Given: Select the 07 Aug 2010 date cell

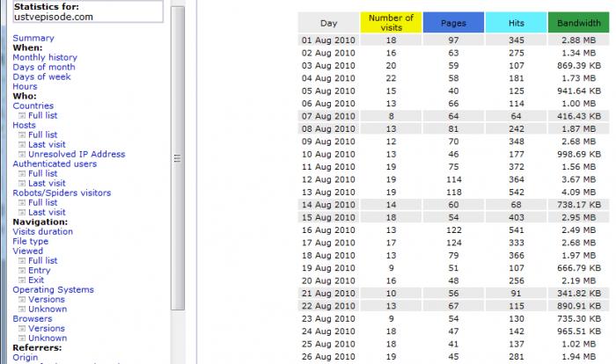Looking at the screenshot, I should coord(328,116).
